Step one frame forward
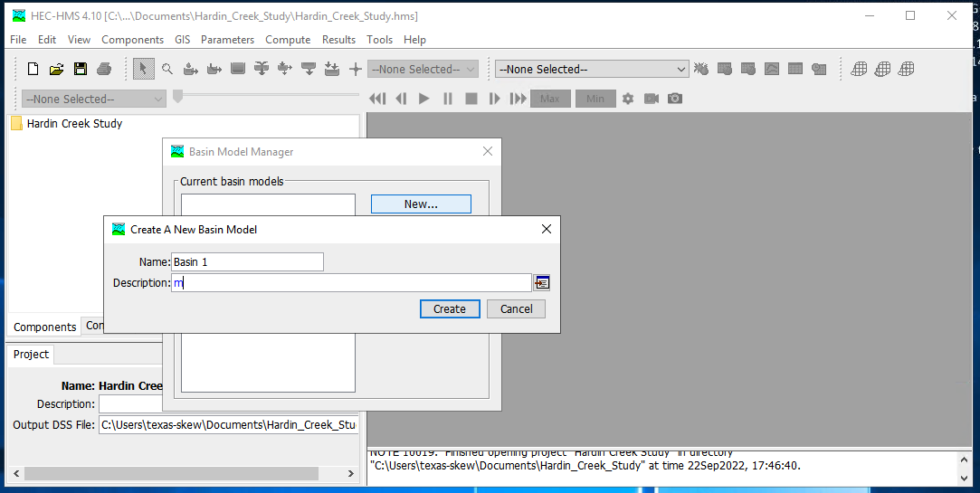This screenshot has width=980, height=493. (494, 99)
